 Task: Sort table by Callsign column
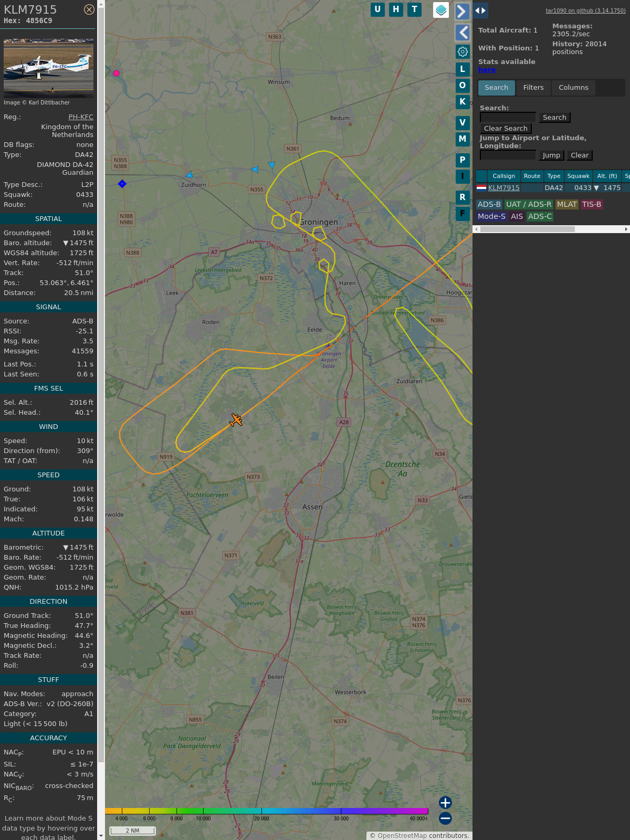(x=503, y=176)
